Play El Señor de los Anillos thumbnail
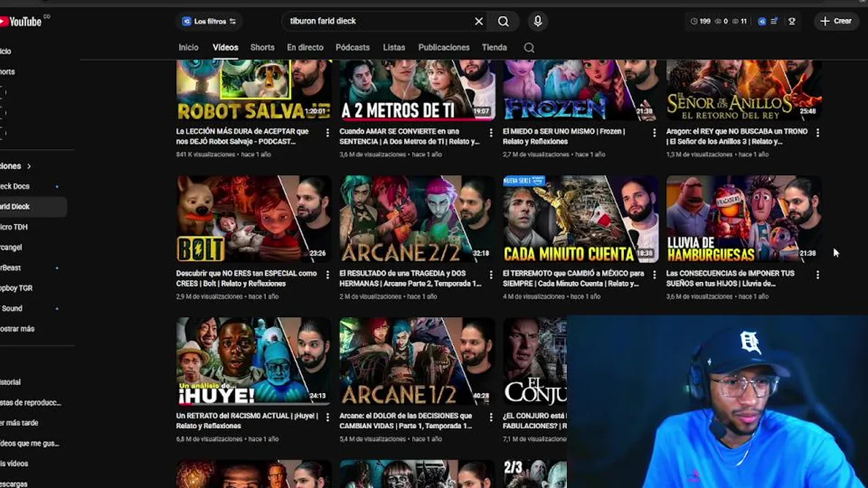Viewport: 868px width, 488px height. click(x=744, y=90)
